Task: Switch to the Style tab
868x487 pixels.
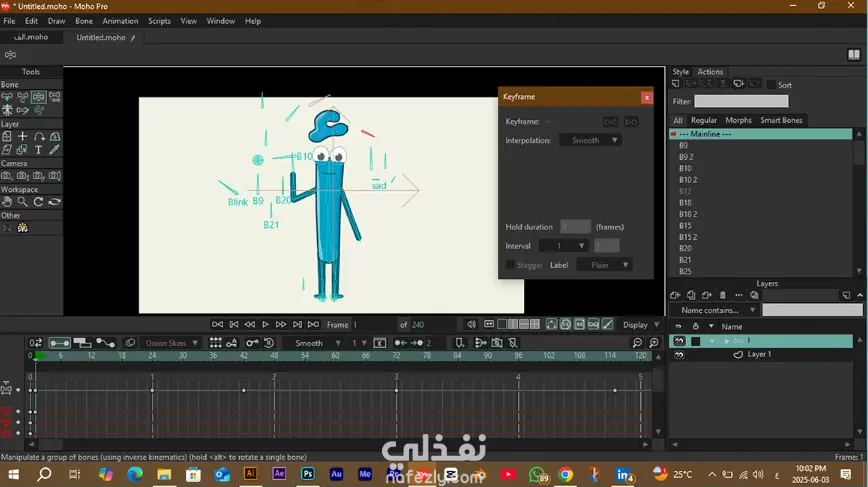Action: tap(680, 72)
